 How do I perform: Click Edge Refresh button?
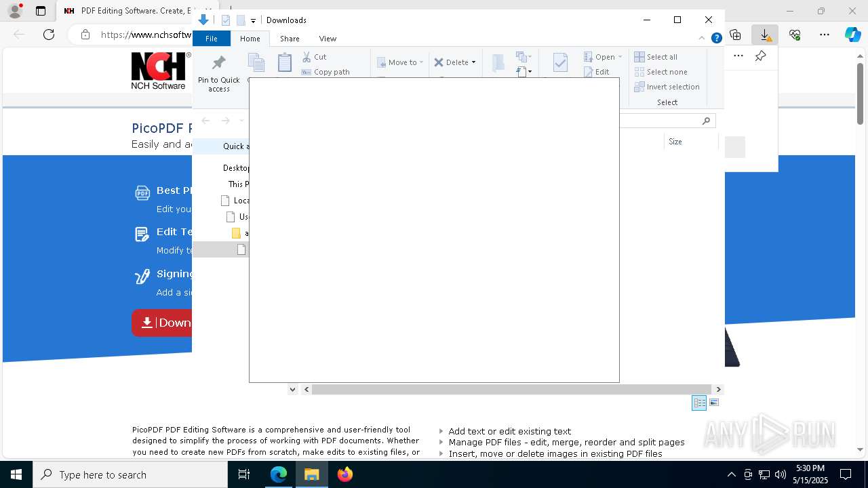click(49, 35)
